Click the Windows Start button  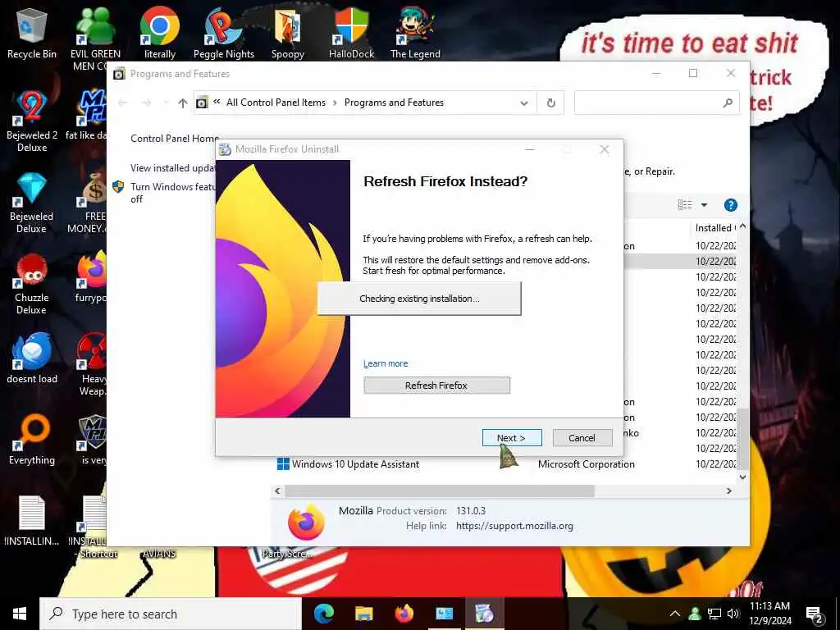click(20, 614)
